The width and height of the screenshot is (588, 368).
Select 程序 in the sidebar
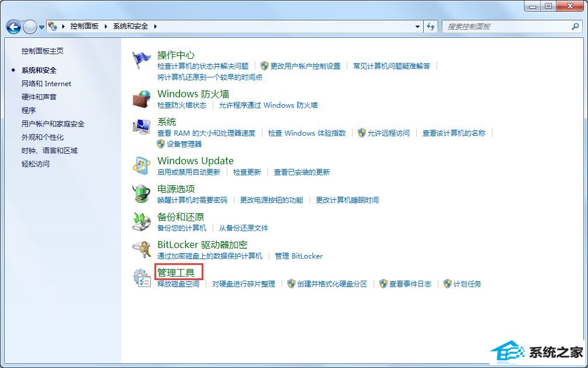pos(29,110)
